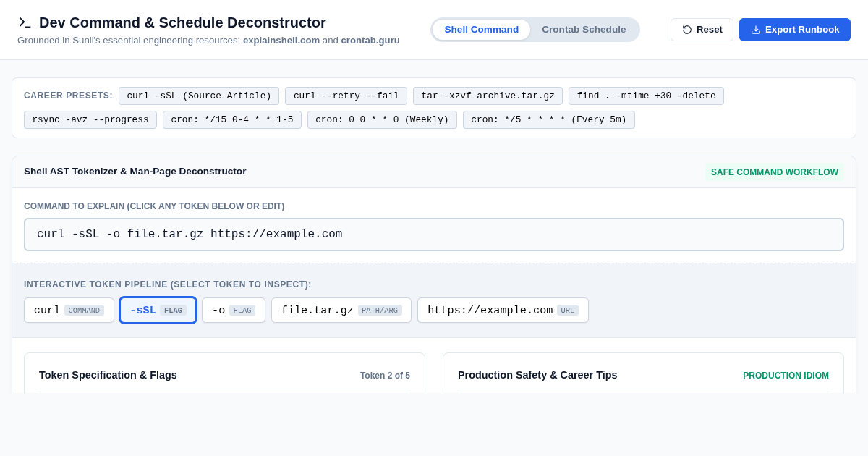The image size is (868, 456).
Task: Click the PRODUCTION IDOM badge
Action: pyautogui.click(x=786, y=376)
